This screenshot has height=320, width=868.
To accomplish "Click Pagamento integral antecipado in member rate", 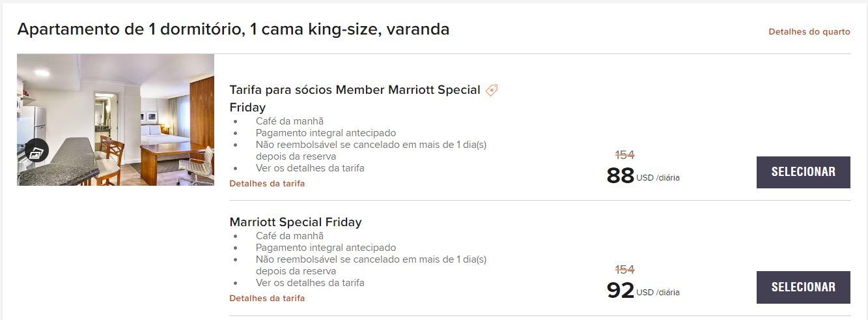I will coord(326,133).
